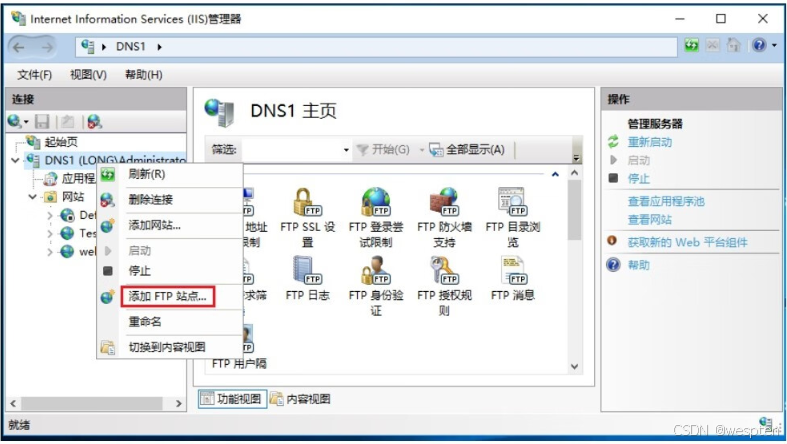Screen dimensions: 787x444
Task: Open filter toolbar overflow arrow
Action: click(x=576, y=158)
